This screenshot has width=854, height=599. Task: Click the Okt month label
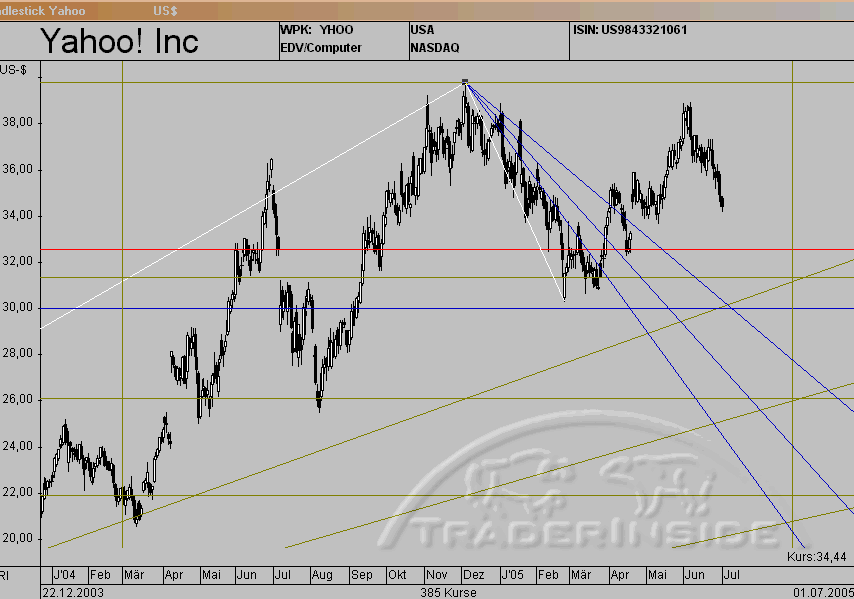click(x=397, y=575)
